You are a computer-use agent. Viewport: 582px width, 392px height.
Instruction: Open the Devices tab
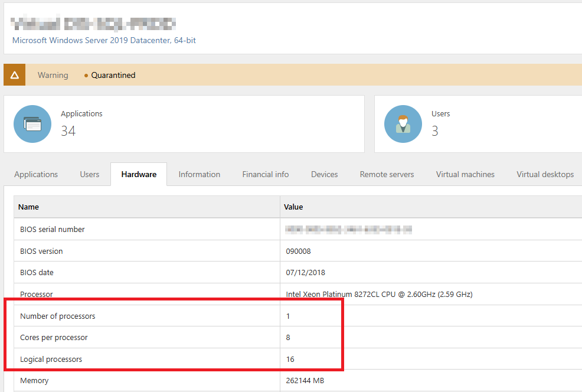point(325,175)
